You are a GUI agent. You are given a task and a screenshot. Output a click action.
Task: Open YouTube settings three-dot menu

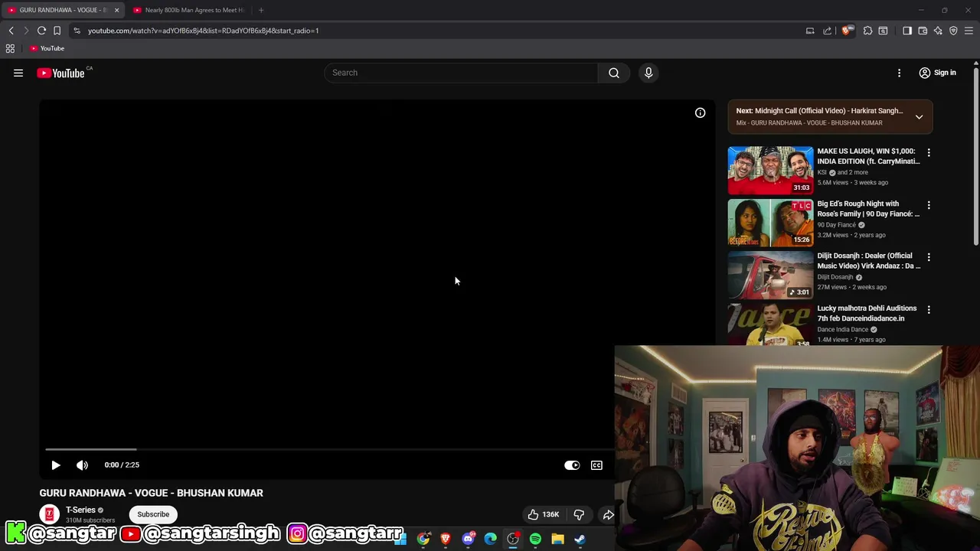coord(899,73)
